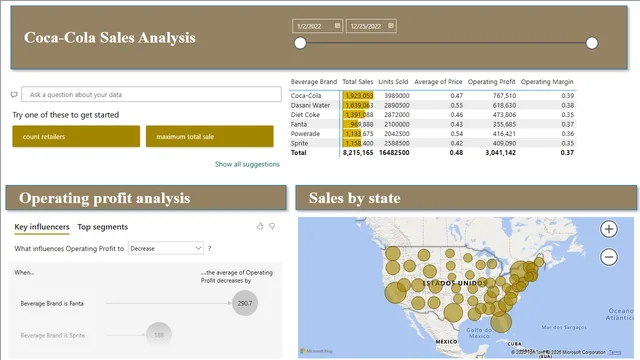Click the 12/25/2022 end date field
Viewport: 640px width, 360px height.
click(371, 26)
